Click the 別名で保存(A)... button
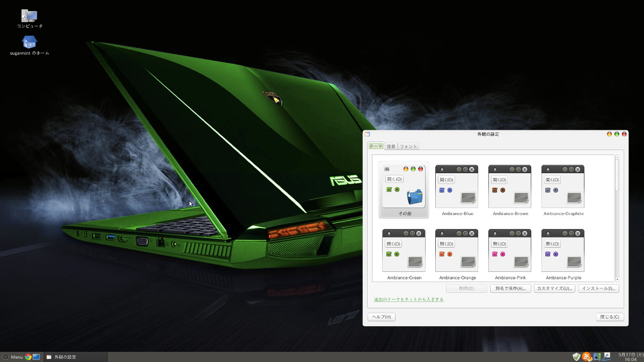 pyautogui.click(x=510, y=289)
